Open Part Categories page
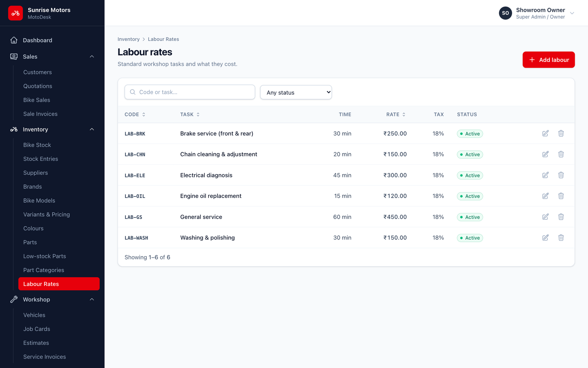The width and height of the screenshot is (588, 368). [x=59, y=270]
